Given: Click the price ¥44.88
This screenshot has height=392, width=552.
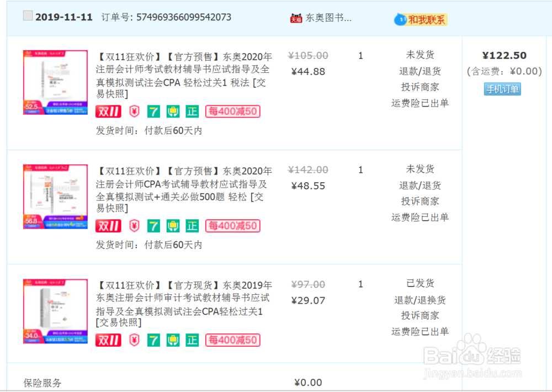Looking at the screenshot, I should tap(308, 71).
